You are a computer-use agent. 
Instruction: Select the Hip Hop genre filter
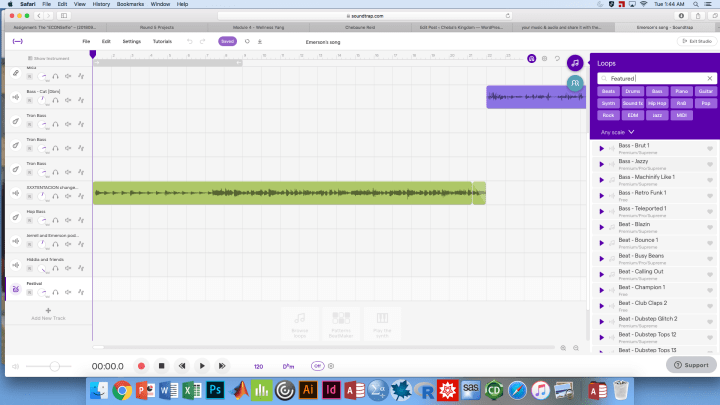(657, 103)
